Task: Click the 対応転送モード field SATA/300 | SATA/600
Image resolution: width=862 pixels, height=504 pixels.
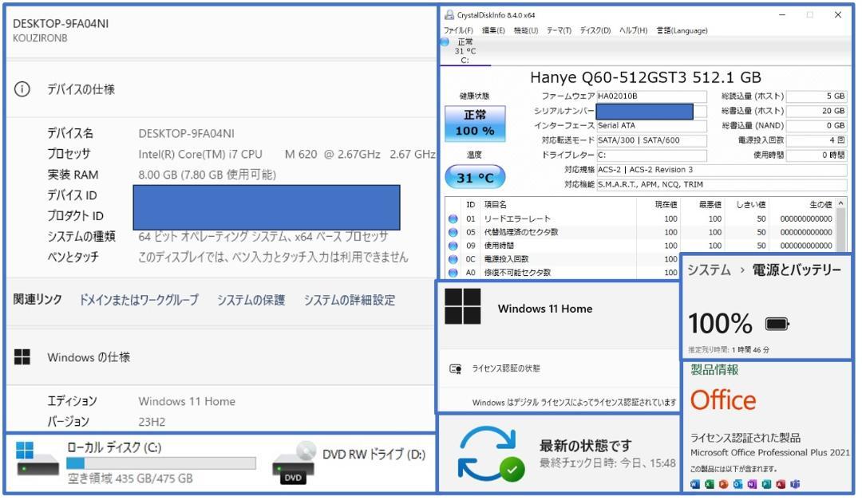Action: tap(651, 140)
